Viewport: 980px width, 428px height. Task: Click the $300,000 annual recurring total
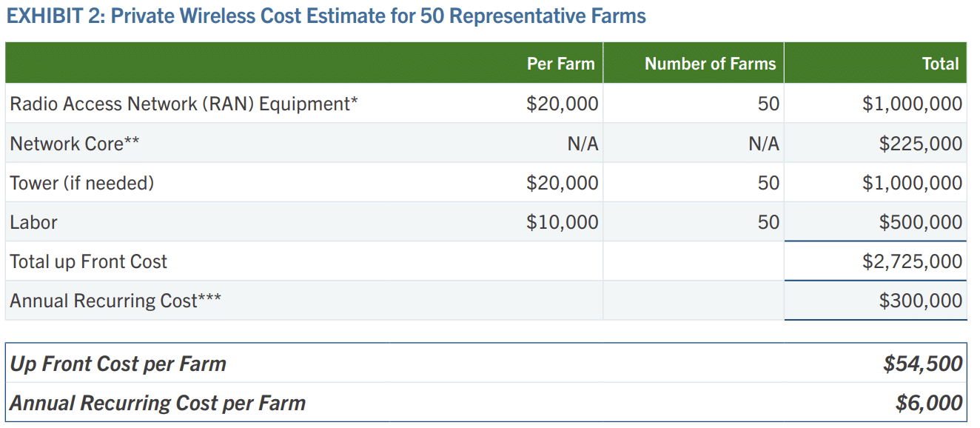coord(921,301)
